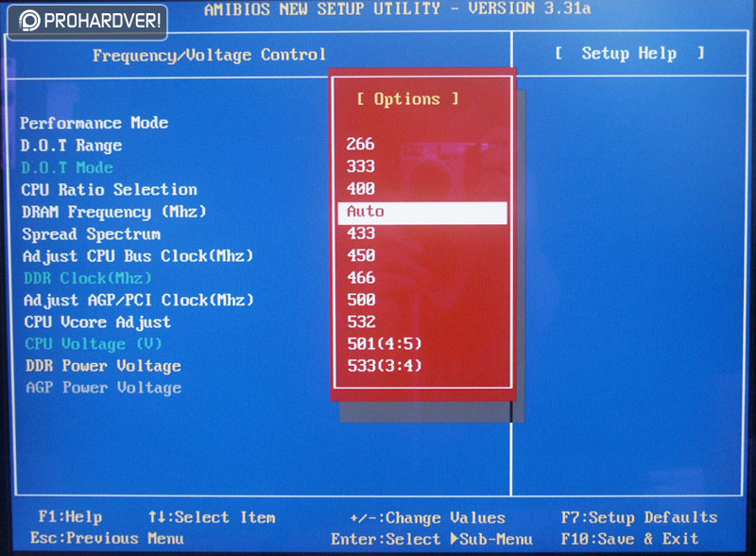
Task: Select the CPU Ratio Selection item
Action: tap(109, 190)
